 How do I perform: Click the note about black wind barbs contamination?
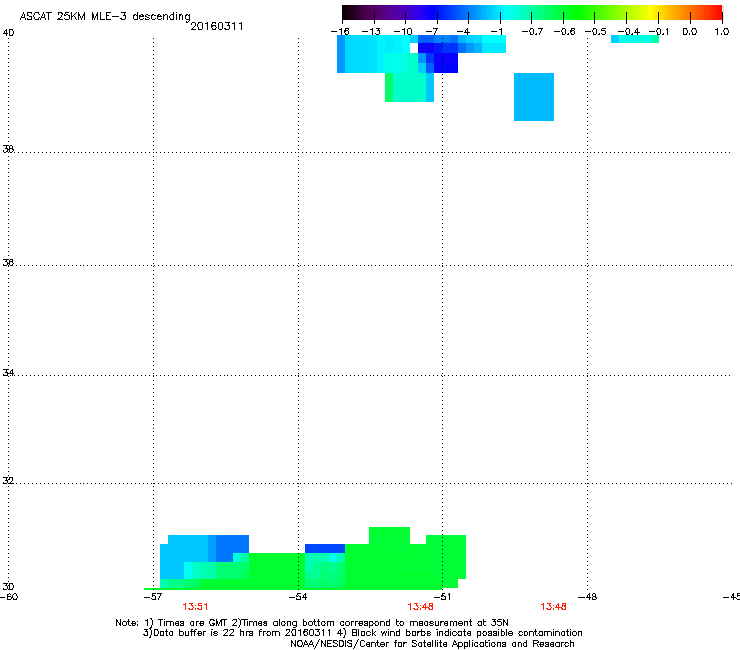pos(460,633)
